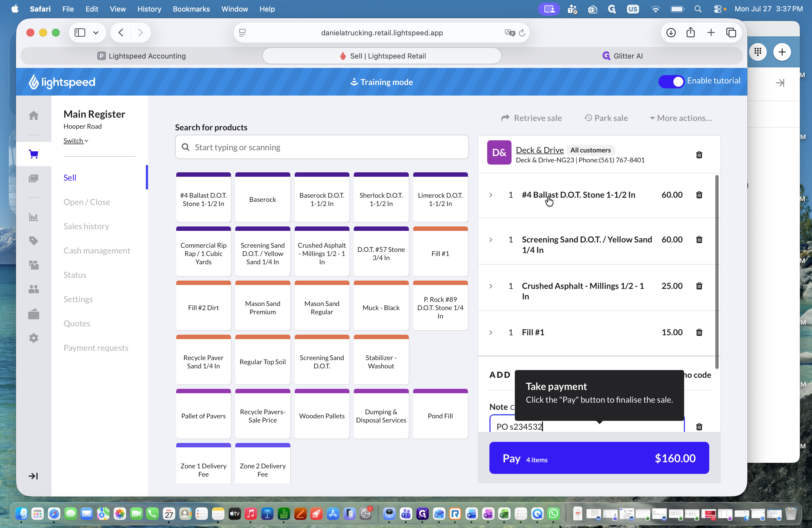Open the Deck & Drive customer link
Image resolution: width=812 pixels, height=528 pixels.
[x=539, y=150]
